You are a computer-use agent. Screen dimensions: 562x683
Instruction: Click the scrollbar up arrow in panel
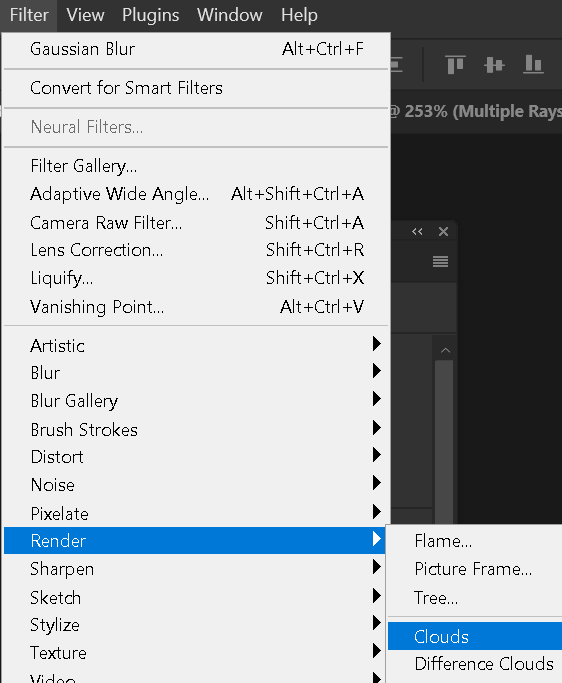tap(445, 350)
